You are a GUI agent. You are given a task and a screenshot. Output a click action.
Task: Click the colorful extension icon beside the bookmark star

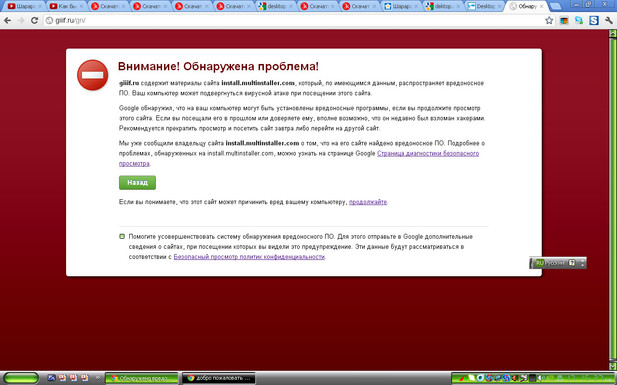click(x=564, y=20)
